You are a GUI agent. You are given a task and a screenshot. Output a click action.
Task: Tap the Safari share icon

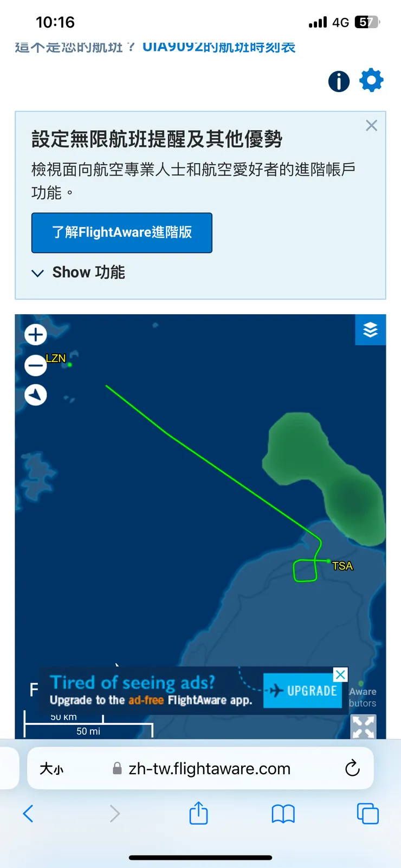(x=198, y=813)
